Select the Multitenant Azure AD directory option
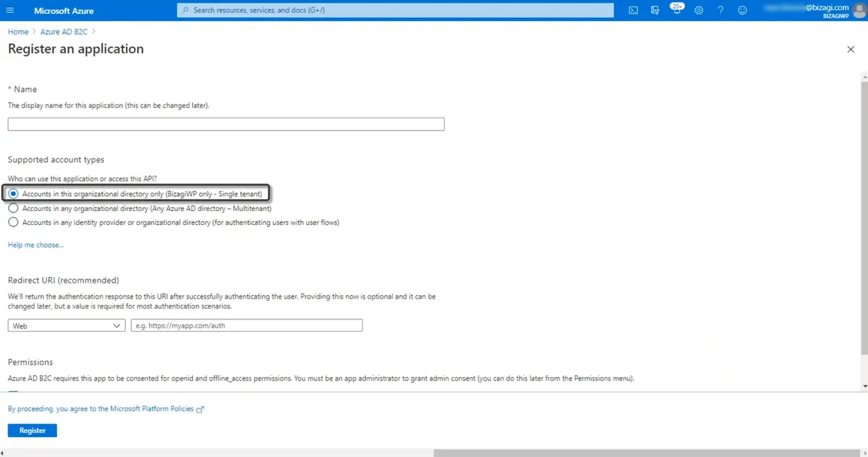The image size is (868, 457). tap(13, 208)
